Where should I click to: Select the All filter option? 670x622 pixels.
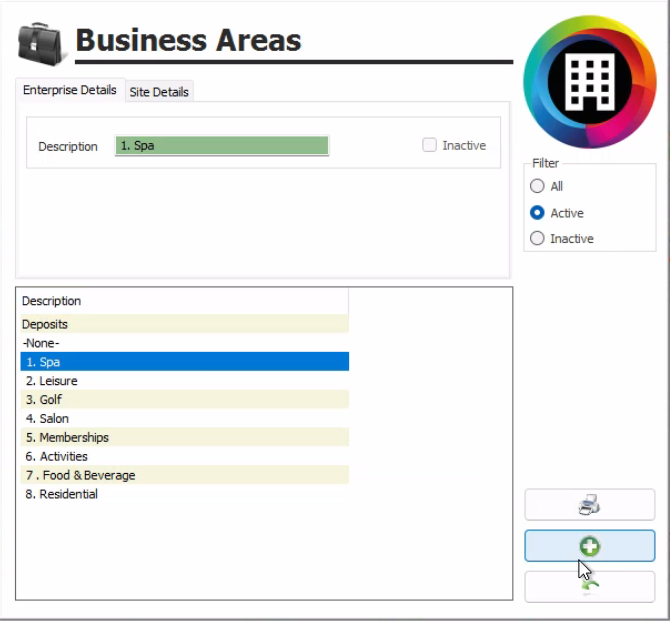[x=538, y=186]
